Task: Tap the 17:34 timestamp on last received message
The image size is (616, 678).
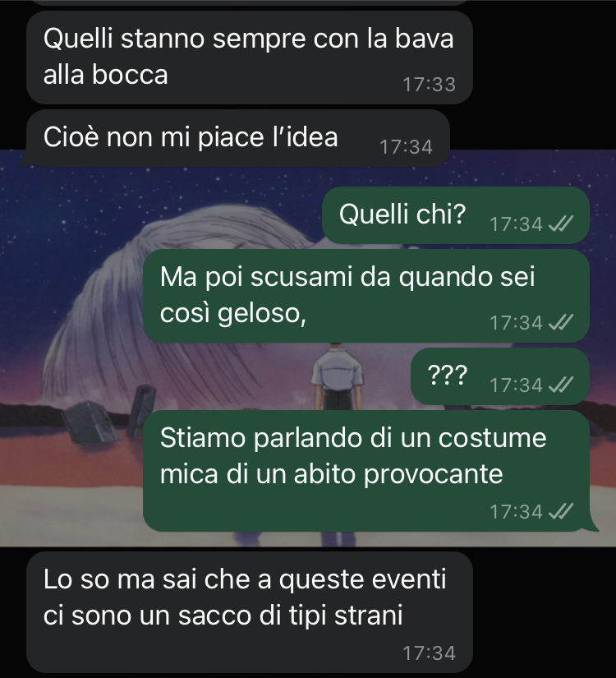Action: point(429,653)
